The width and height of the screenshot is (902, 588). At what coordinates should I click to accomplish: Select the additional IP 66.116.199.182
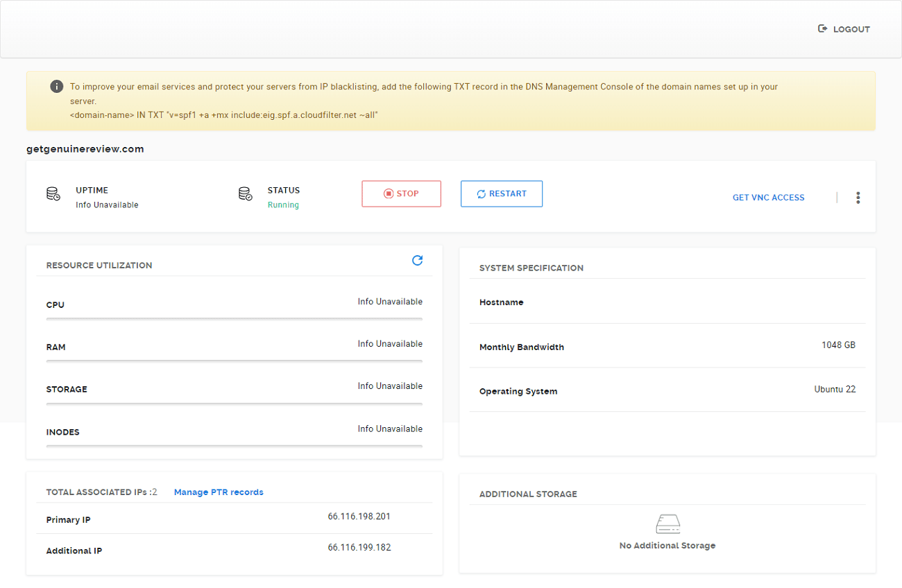359,548
